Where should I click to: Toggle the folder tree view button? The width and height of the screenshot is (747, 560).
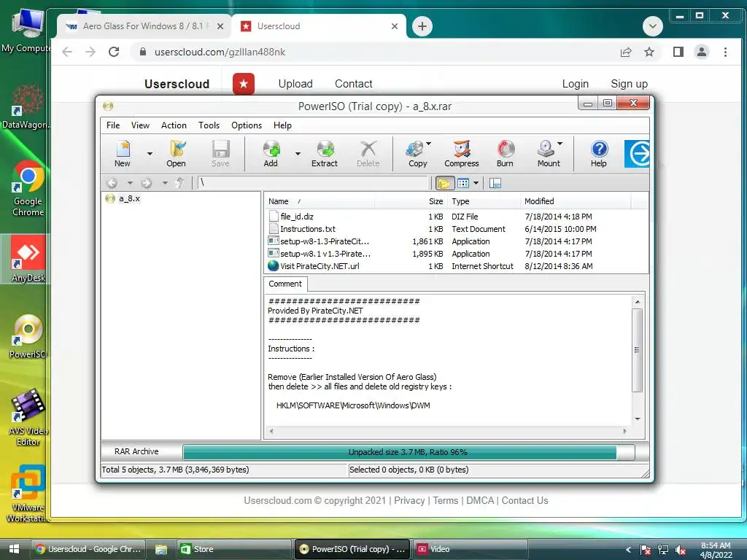444,183
